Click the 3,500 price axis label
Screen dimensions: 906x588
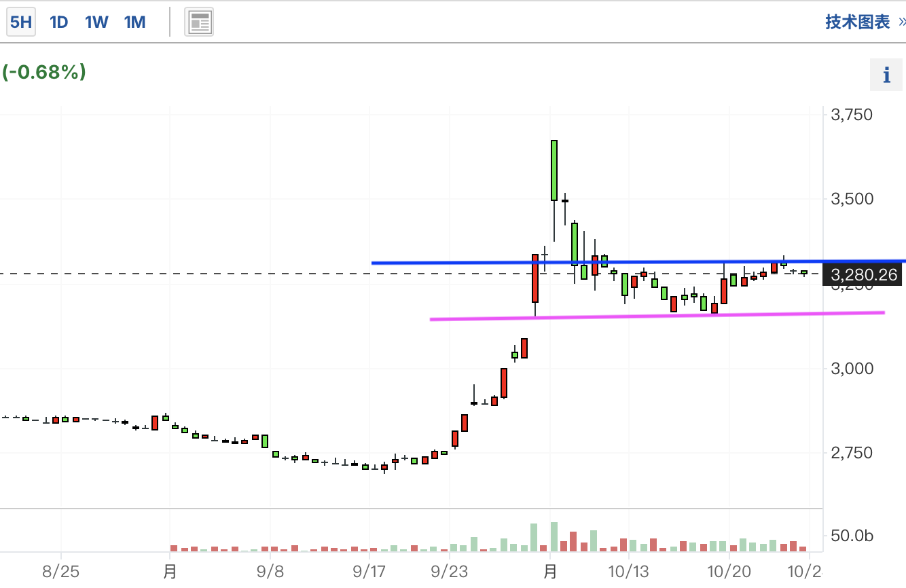852,199
